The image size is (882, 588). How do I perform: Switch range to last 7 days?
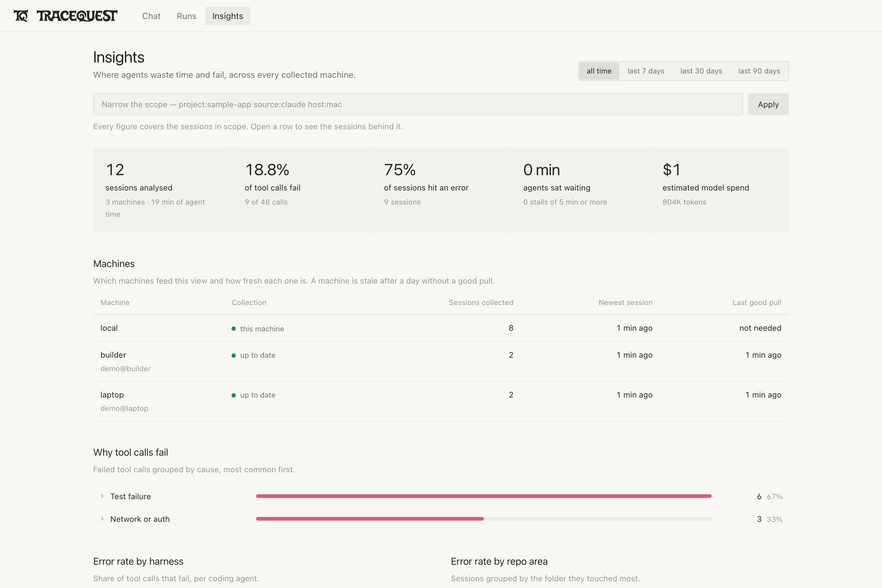click(646, 71)
